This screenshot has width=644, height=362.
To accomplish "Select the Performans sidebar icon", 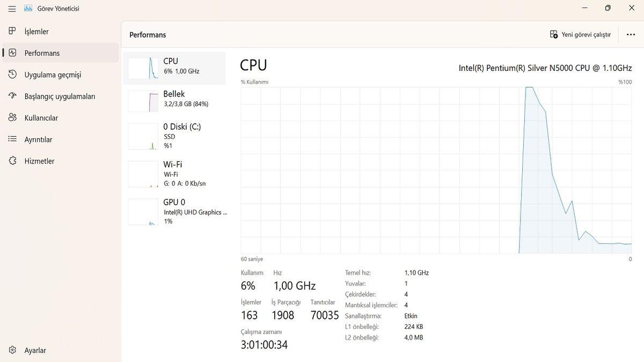I will tap(12, 53).
